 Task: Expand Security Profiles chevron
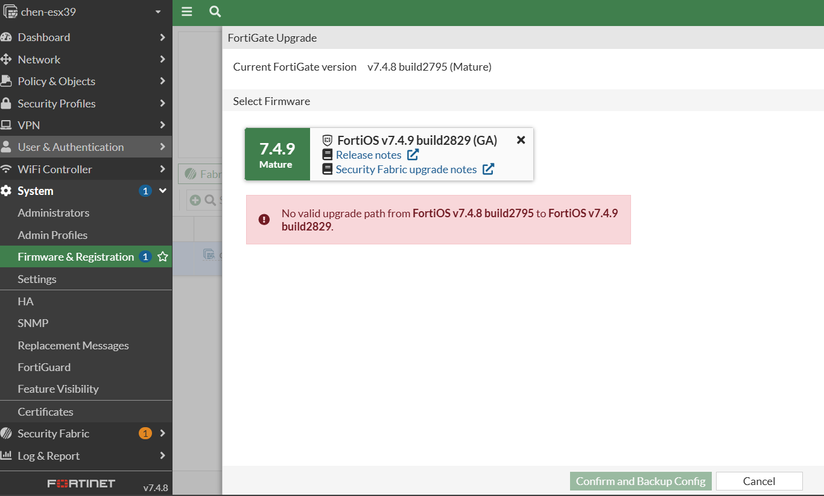(x=162, y=104)
